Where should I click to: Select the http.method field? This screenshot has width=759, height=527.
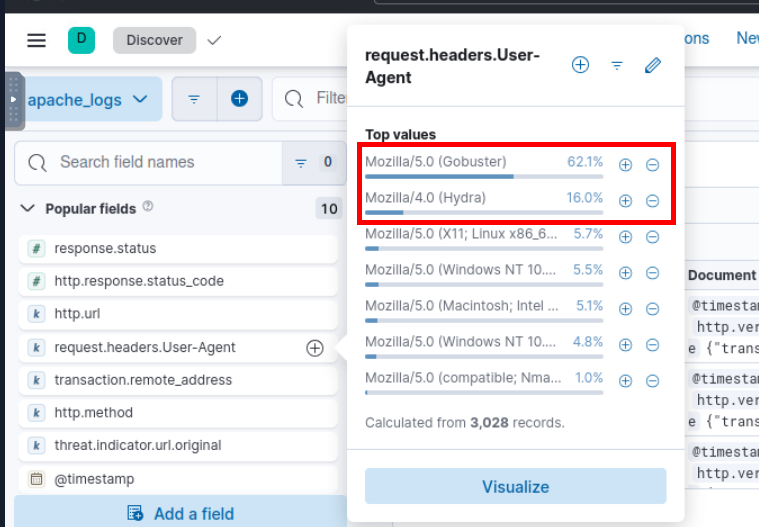(x=178, y=413)
